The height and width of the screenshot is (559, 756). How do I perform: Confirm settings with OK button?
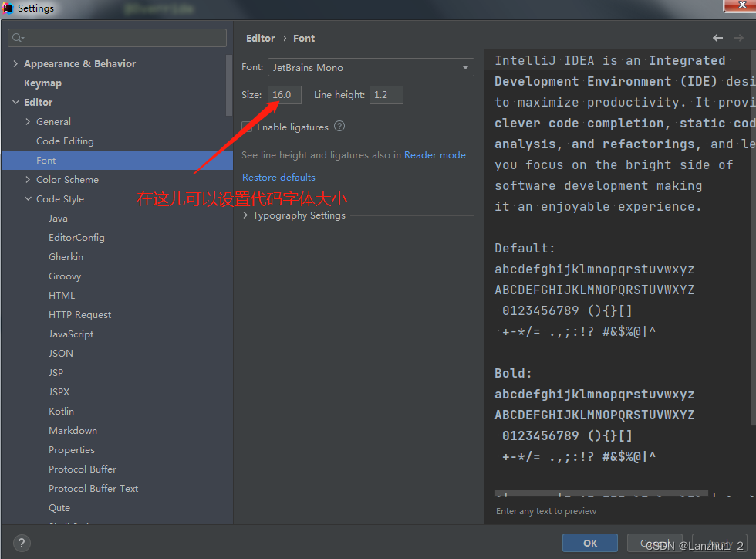[x=590, y=543]
